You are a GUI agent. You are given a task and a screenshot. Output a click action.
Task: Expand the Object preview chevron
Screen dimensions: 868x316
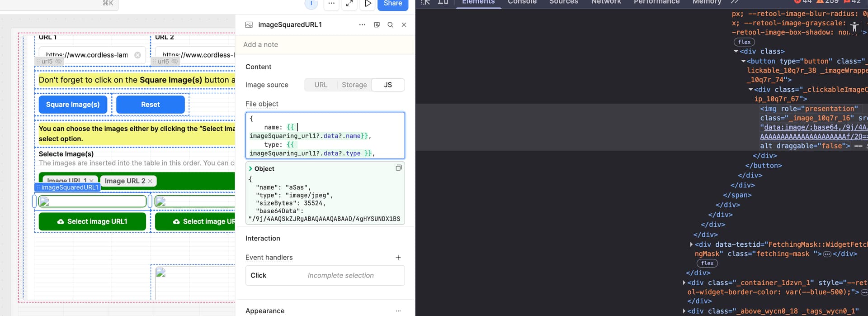coord(250,168)
